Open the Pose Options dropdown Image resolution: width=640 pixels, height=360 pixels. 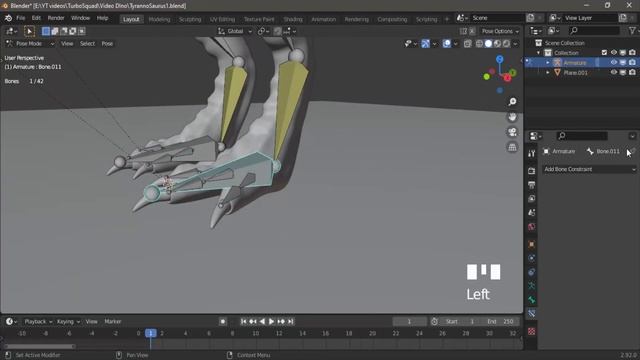500,31
